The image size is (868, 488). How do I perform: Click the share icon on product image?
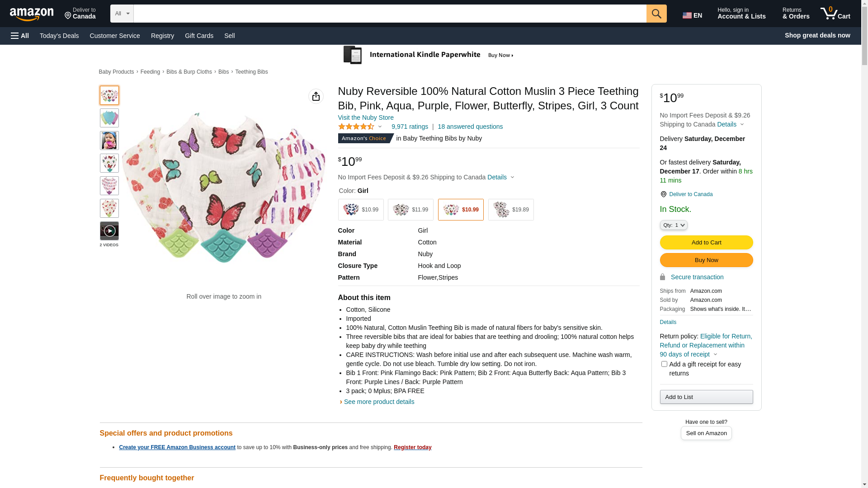[316, 96]
